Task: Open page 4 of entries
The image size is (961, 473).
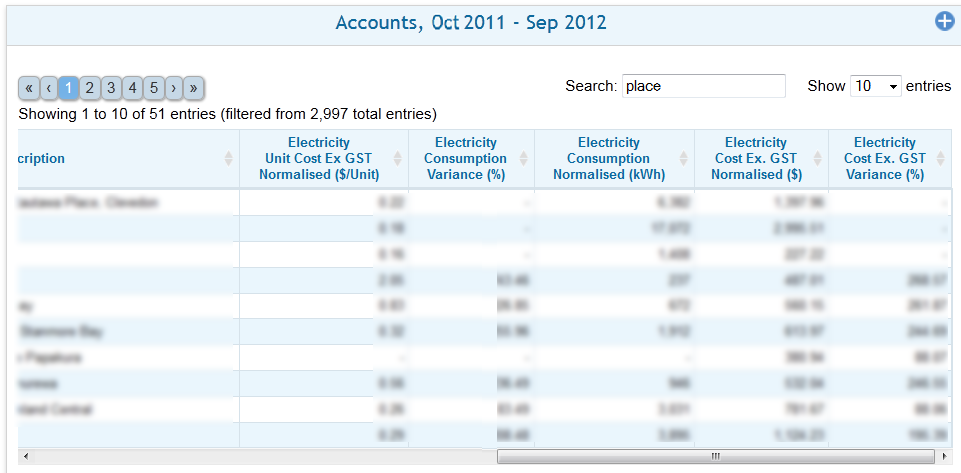Action: [x=132, y=88]
